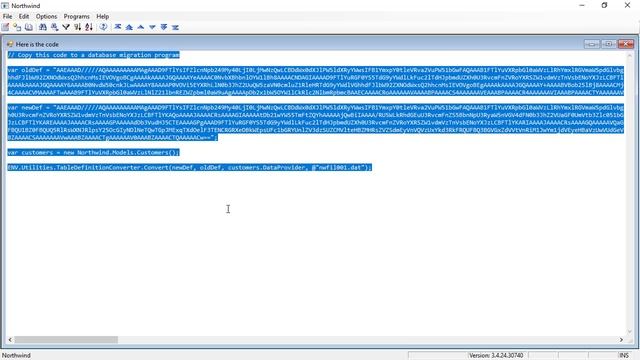Open the File menu
Viewport: 640px width, 360px height.
pos(7,16)
